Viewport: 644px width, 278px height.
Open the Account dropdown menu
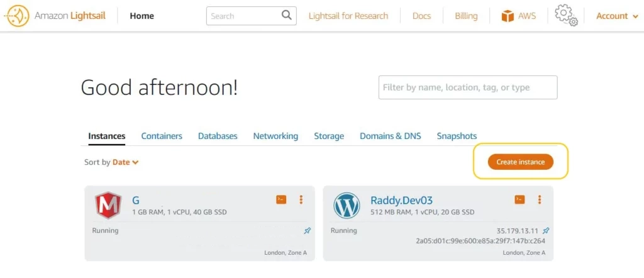pyautogui.click(x=616, y=16)
